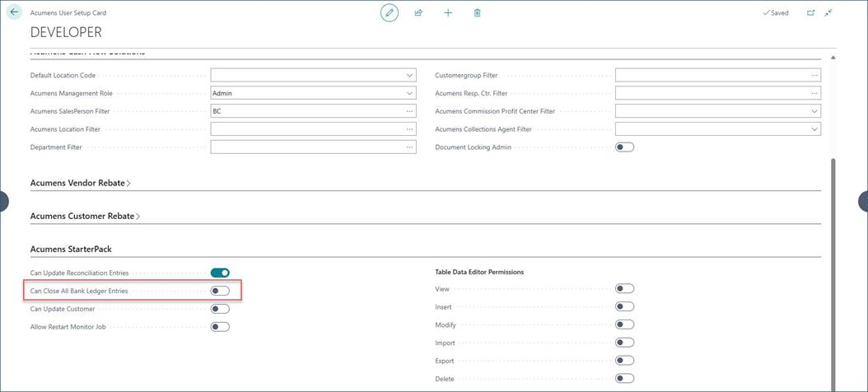Turn on Document Locking Admin
This screenshot has height=392, width=868.
click(624, 147)
